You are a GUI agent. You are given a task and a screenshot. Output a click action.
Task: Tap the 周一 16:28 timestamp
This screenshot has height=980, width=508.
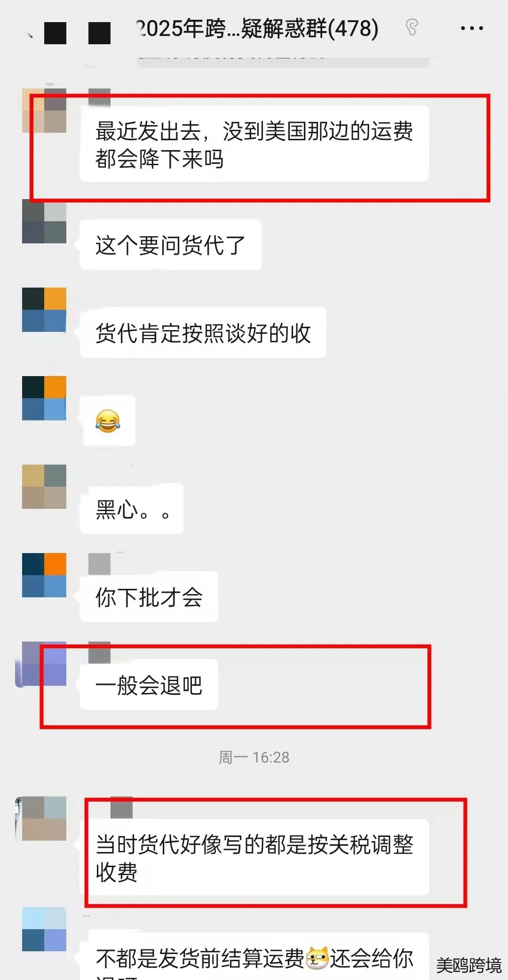(254, 757)
